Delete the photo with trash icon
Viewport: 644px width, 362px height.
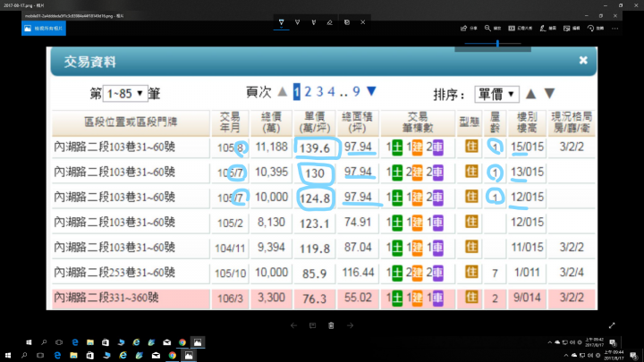[331, 325]
